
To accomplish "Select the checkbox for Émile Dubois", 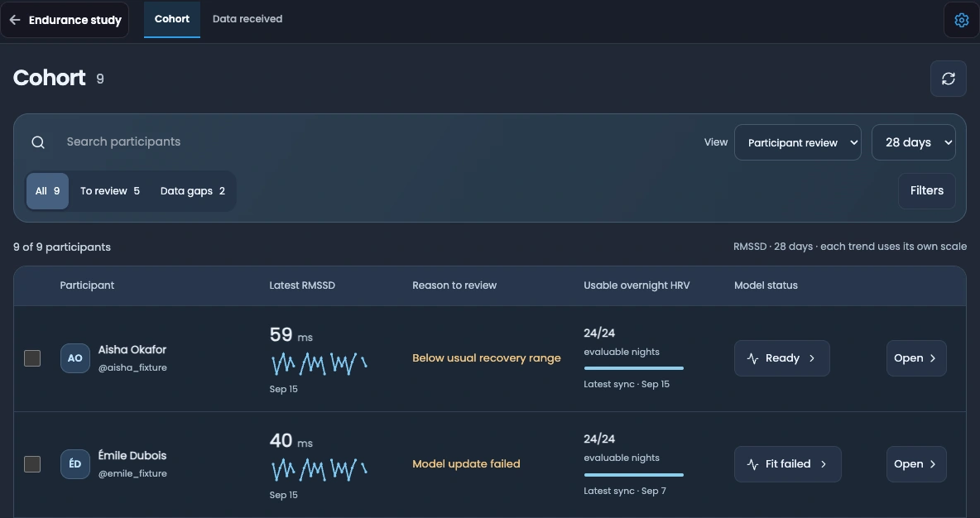I will [x=32, y=463].
